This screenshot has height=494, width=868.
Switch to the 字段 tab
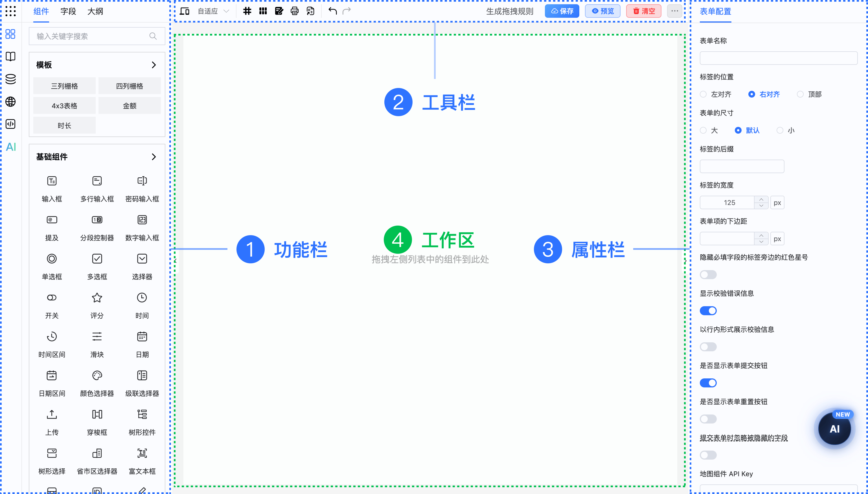68,11
